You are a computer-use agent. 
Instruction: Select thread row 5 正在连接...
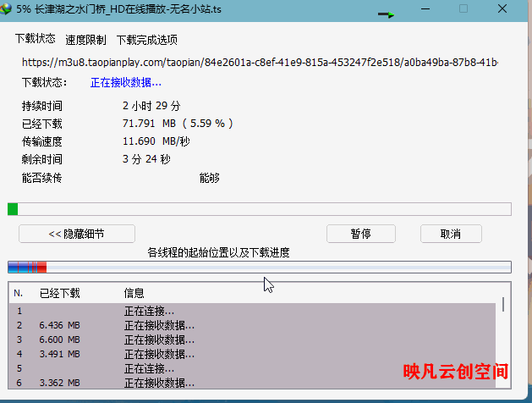pos(252,368)
